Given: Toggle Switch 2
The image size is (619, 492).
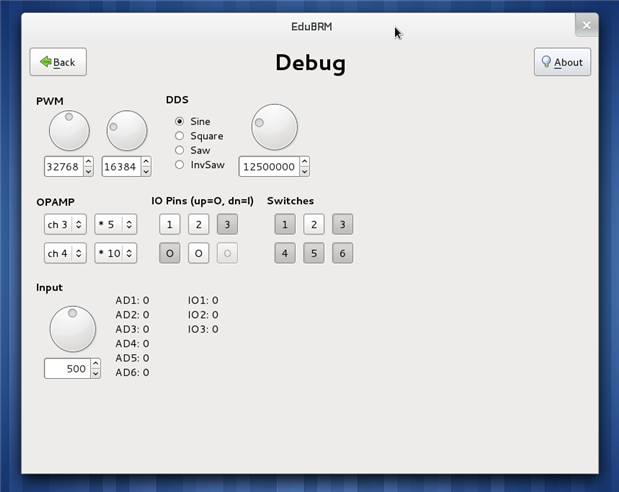Looking at the screenshot, I should click(x=314, y=224).
